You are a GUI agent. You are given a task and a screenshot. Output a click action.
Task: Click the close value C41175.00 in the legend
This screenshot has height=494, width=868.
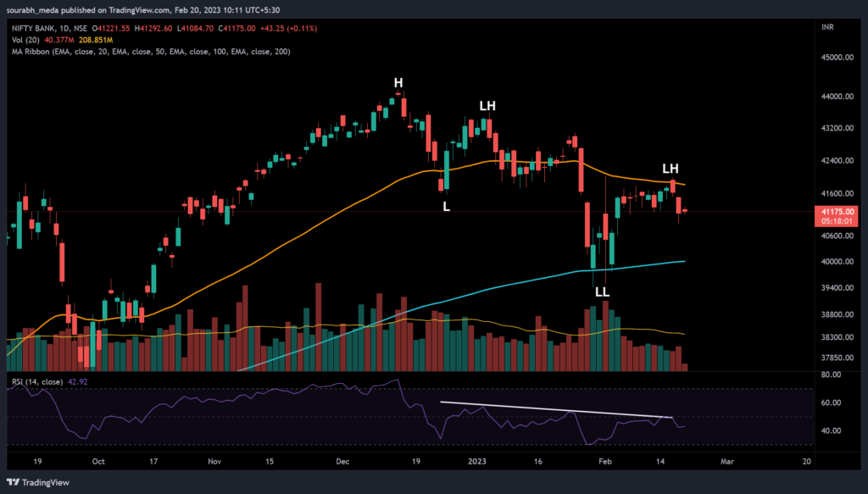pyautogui.click(x=237, y=28)
